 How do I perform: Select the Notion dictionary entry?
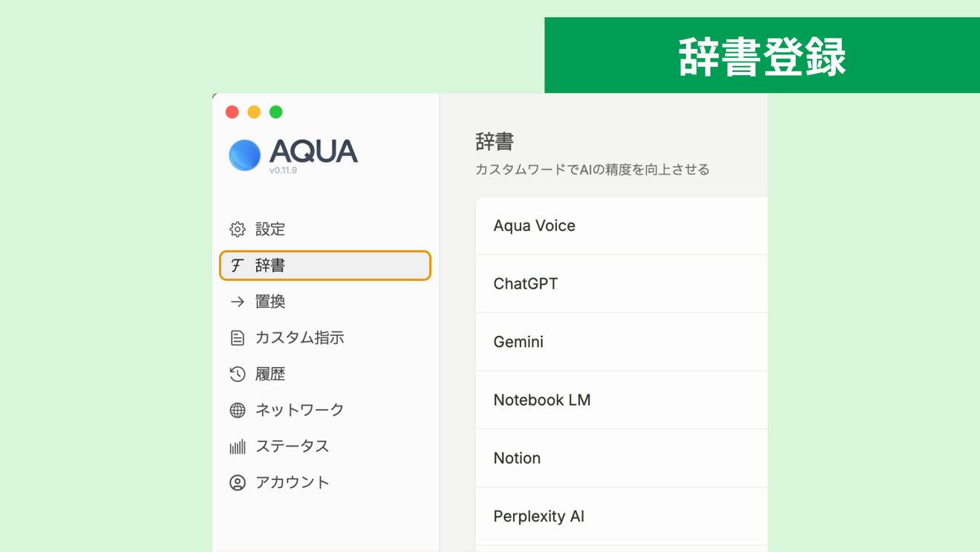click(x=517, y=458)
